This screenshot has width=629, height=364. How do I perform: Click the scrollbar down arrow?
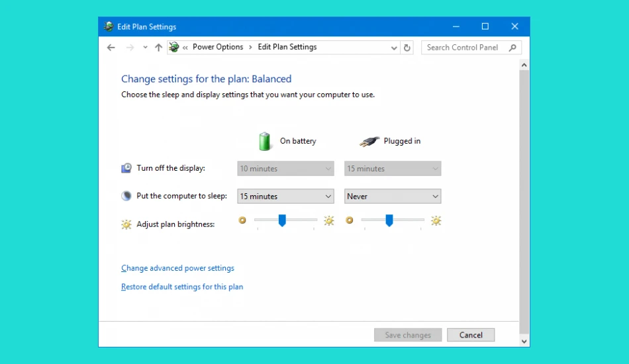pyautogui.click(x=524, y=341)
